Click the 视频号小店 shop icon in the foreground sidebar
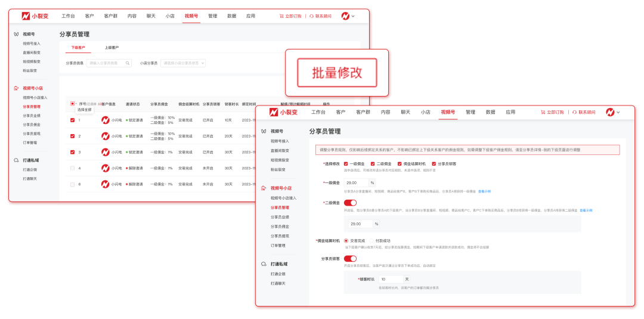 (264, 188)
